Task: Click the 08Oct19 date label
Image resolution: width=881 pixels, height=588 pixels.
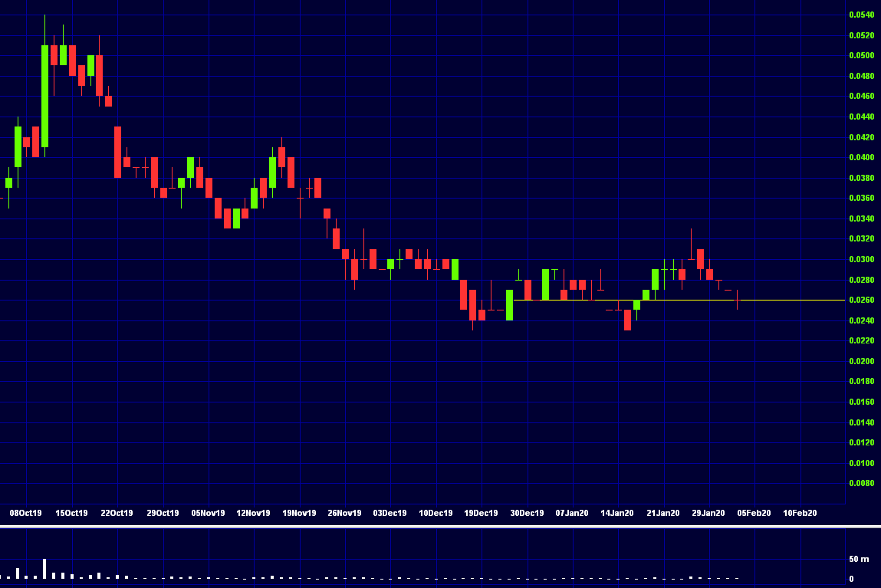Action: 26,514
